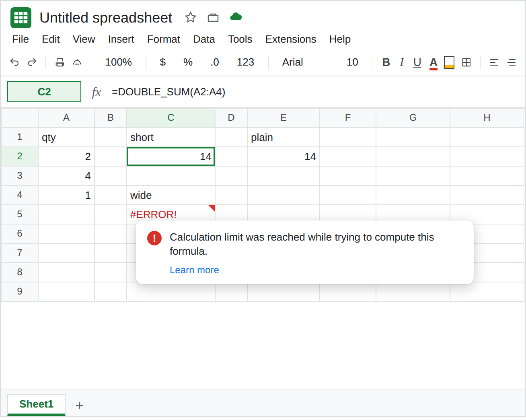Open the File menu
Screen dimensions: 526x420
pyautogui.click(x=21, y=39)
